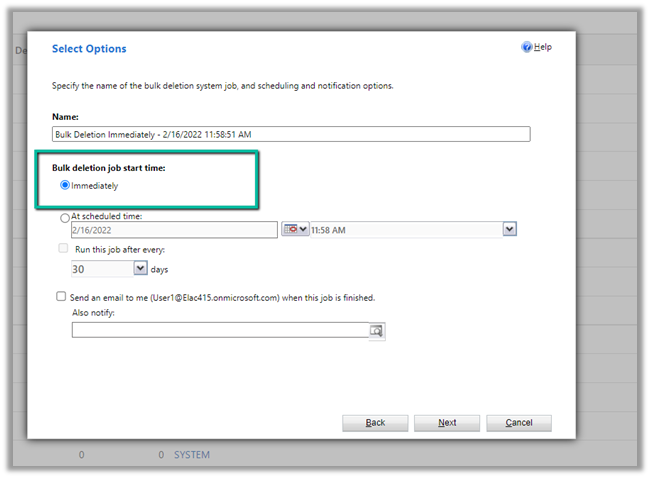Click the scheduled date field 2/16/2022
The height and width of the screenshot is (478, 650).
(x=174, y=230)
